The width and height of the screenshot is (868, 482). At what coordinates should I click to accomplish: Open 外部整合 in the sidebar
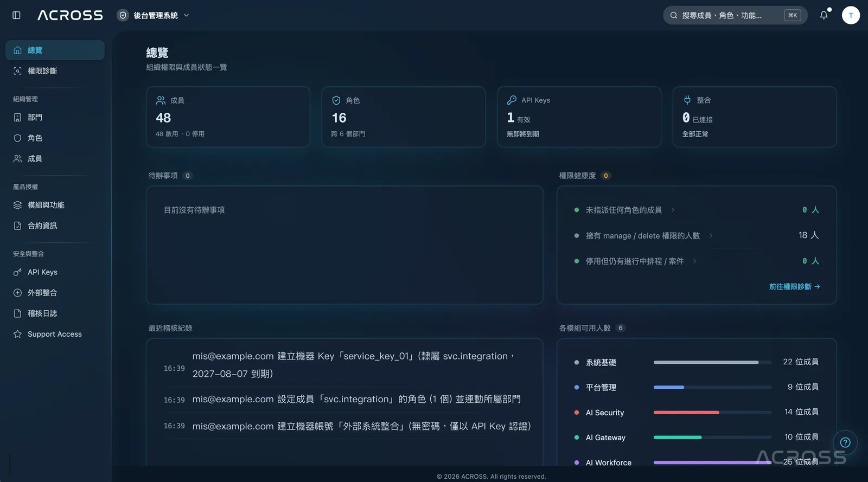click(x=55, y=293)
